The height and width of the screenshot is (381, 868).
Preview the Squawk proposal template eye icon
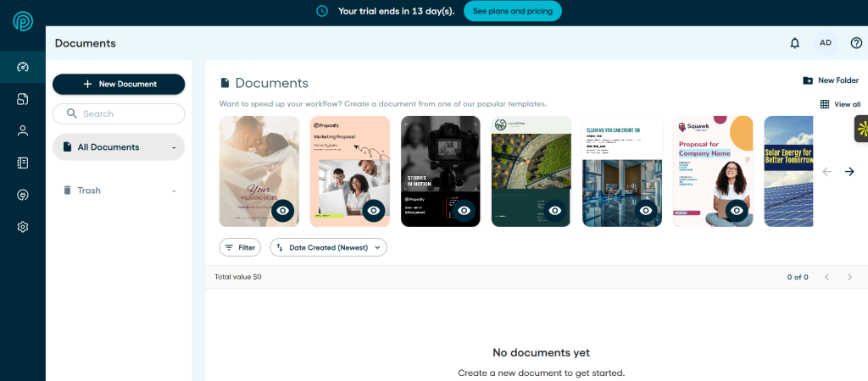(737, 211)
